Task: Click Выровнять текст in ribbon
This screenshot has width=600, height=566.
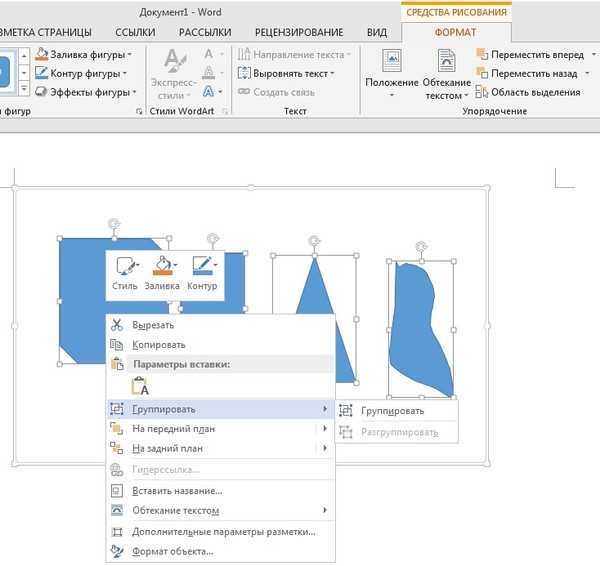Action: coord(286,73)
